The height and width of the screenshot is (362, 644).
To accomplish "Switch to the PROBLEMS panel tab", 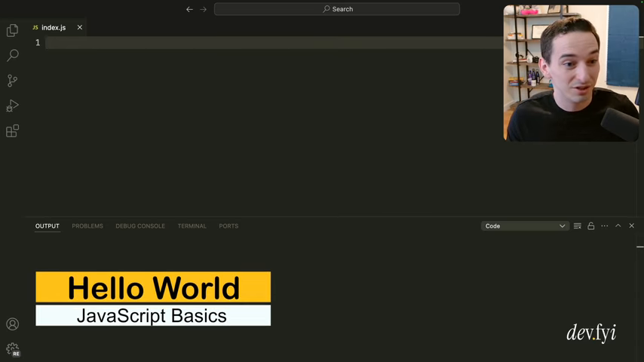I will coord(87,226).
